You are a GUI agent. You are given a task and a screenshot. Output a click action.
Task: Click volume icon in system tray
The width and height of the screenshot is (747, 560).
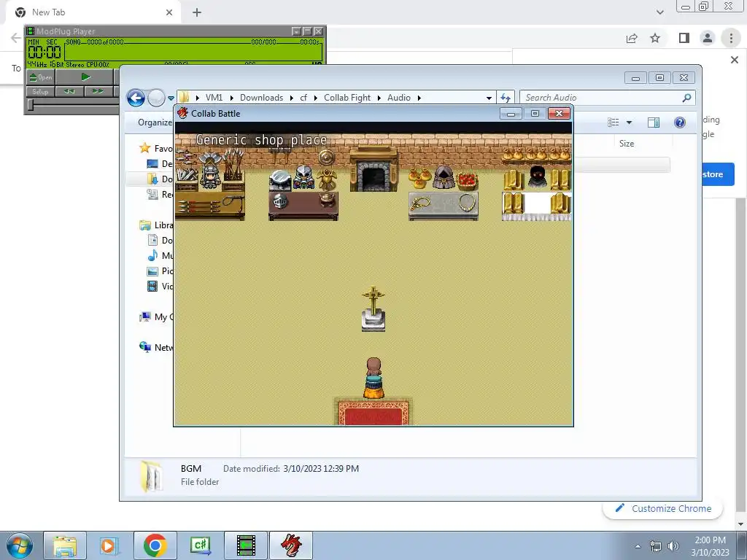tap(673, 546)
